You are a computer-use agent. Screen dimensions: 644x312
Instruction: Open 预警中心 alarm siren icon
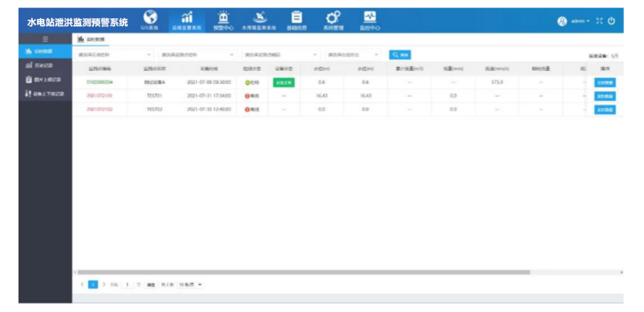pyautogui.click(x=222, y=18)
